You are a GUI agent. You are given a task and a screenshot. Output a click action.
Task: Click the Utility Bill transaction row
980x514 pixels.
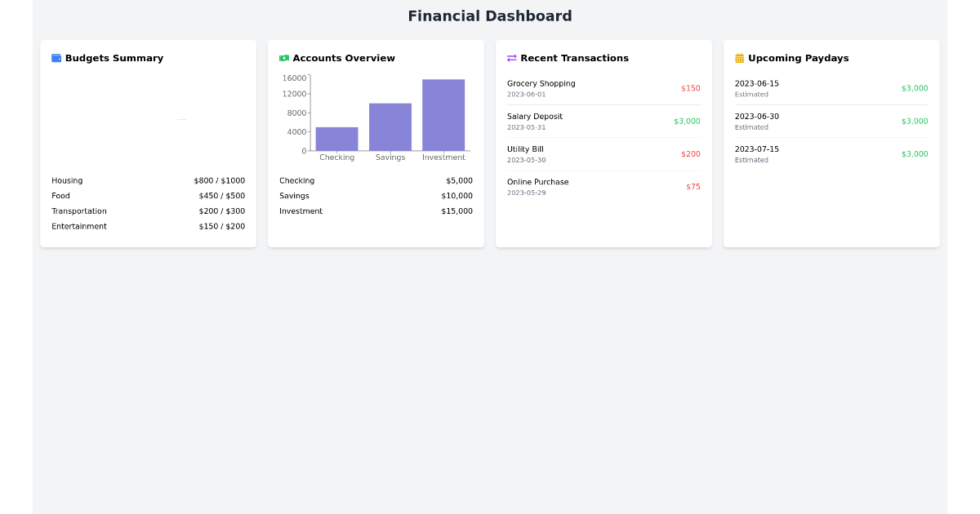click(603, 153)
